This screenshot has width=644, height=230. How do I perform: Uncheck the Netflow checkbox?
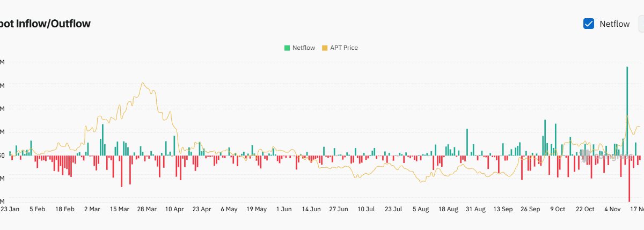(588, 24)
